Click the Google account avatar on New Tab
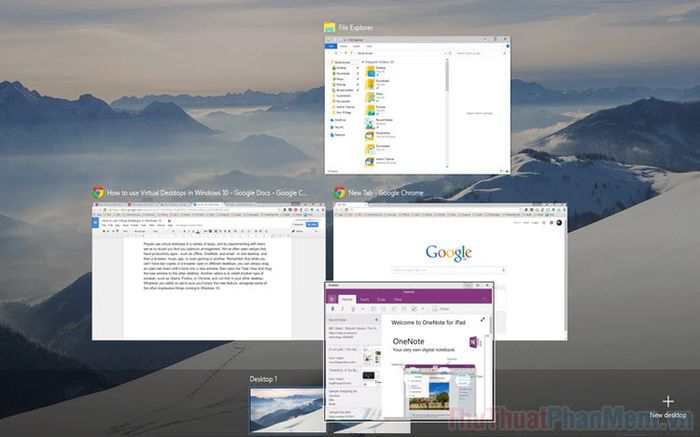Image resolution: width=700 pixels, height=437 pixels. point(559,222)
